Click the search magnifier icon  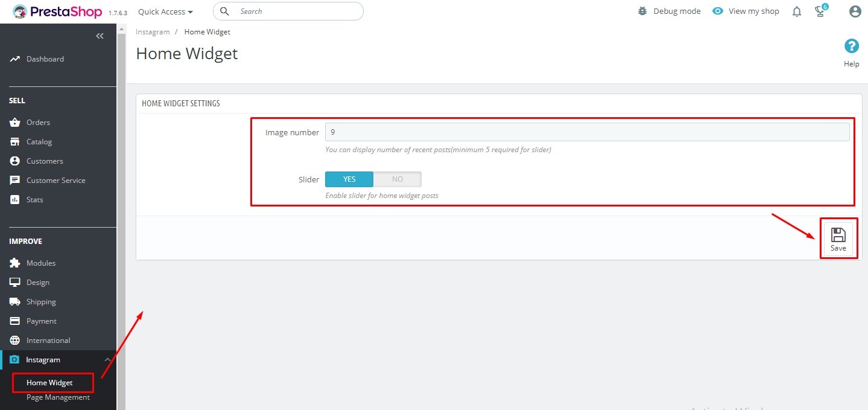pyautogui.click(x=224, y=11)
